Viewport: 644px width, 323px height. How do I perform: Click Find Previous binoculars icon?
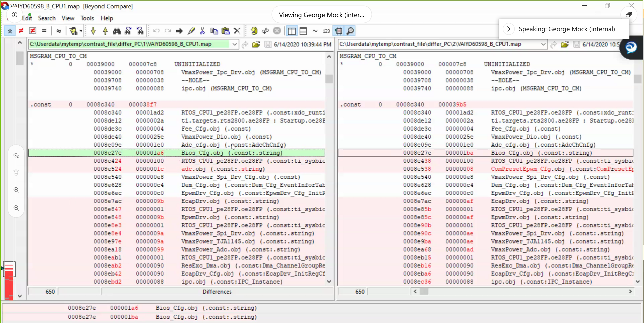tap(140, 31)
